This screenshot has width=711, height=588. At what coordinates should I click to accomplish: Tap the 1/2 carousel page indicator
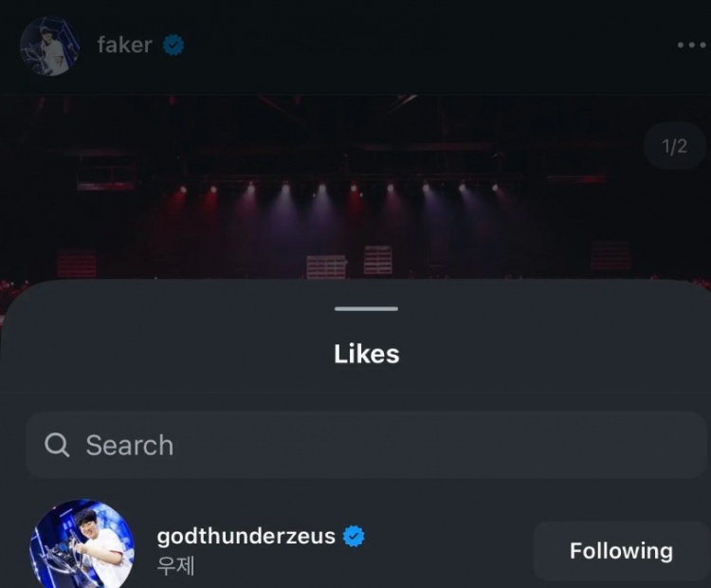674,146
